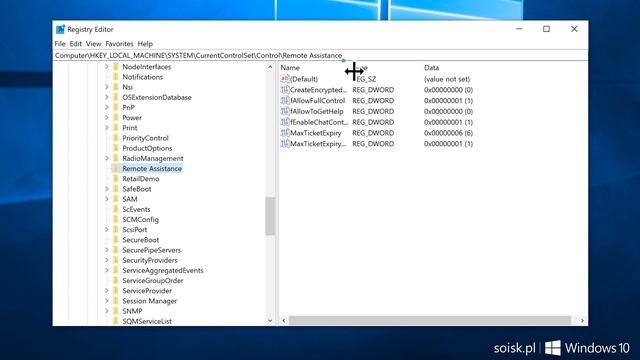
Task: Open the File menu
Action: point(60,44)
